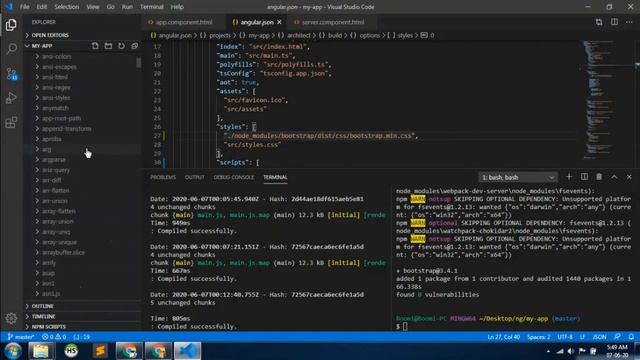Open the Edit menu

click(42, 7)
